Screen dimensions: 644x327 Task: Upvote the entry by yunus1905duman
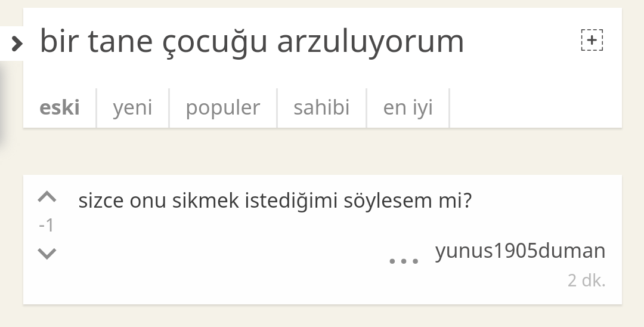47,197
